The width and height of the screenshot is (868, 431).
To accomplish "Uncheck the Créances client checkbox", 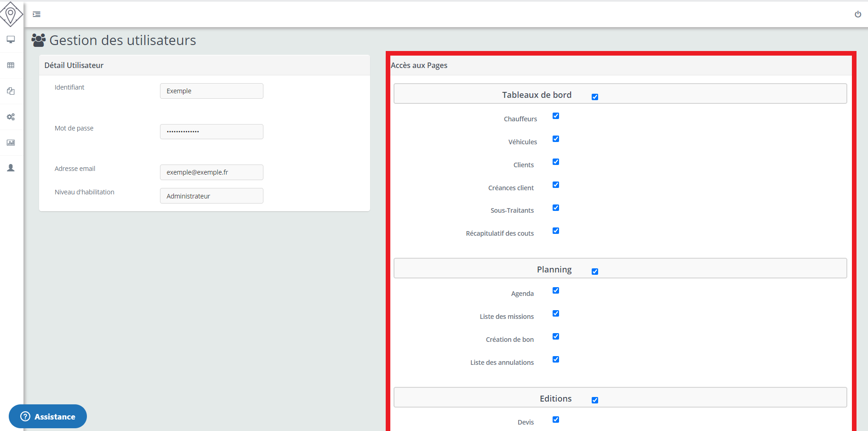I will coord(556,185).
